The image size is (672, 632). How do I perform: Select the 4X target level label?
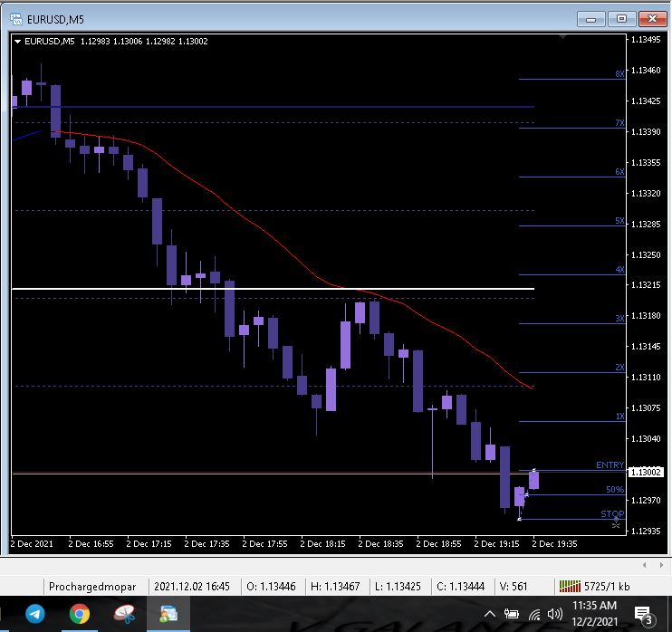point(619,270)
